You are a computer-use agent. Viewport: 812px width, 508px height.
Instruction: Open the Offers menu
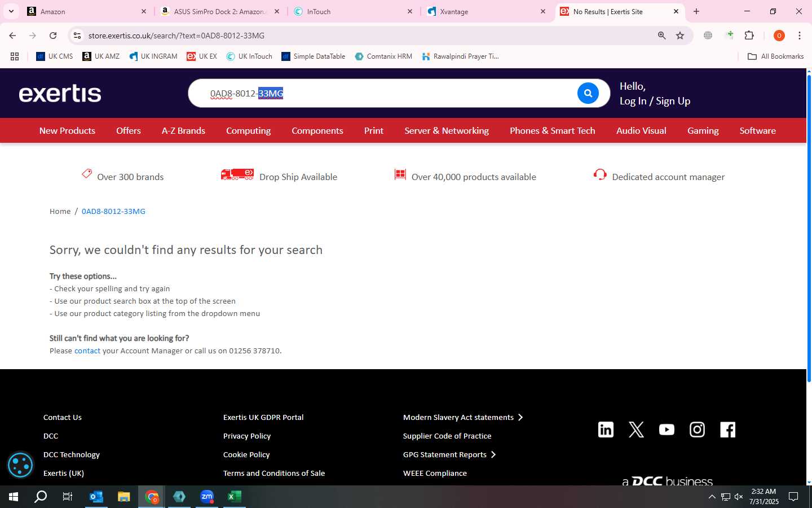pos(129,130)
